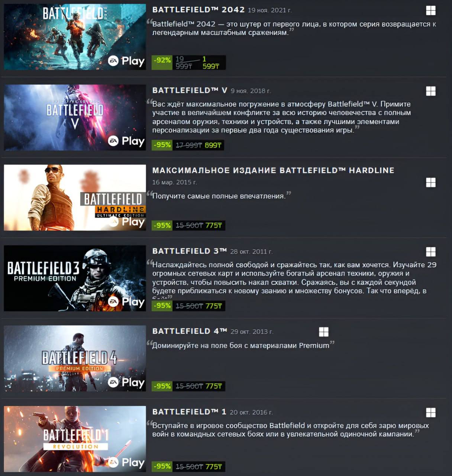Click Windows platform icon for Battlefield 1
Image resolution: width=452 pixels, height=476 pixels.
click(430, 412)
